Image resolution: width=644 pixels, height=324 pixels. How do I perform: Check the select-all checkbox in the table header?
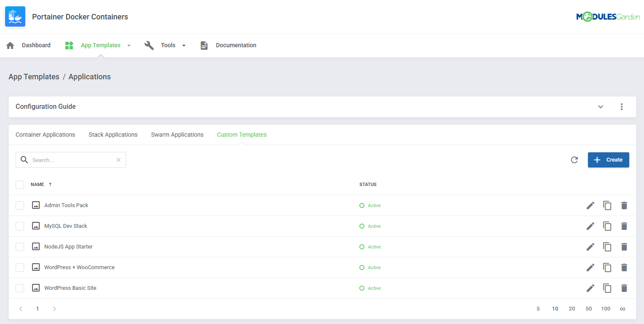[x=20, y=184]
